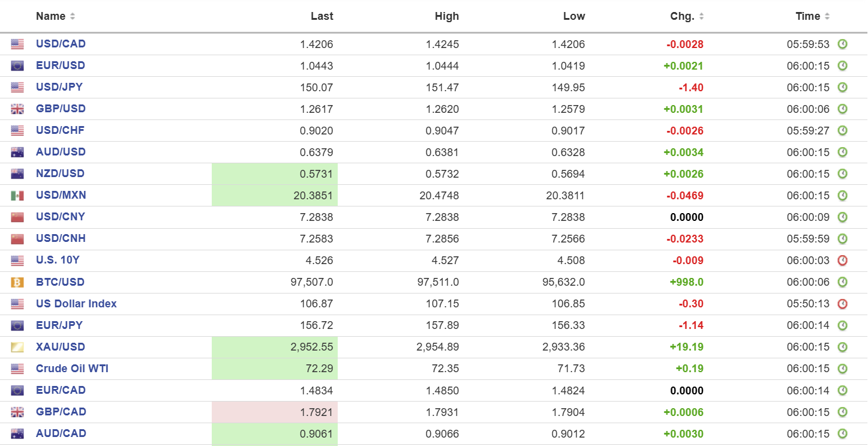Open the Crude Oil WTI link
This screenshot has width=868, height=446.
coord(72,369)
